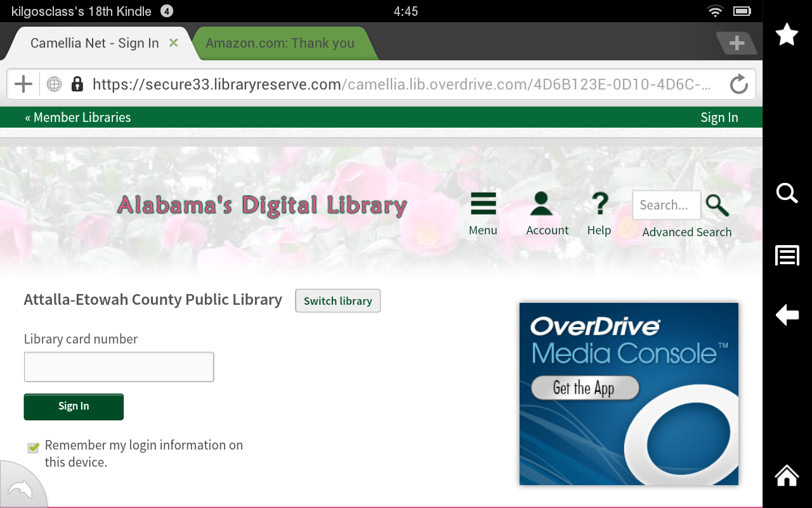Select the Camellia Net - Sign In tab
Image resolution: width=812 pixels, height=508 pixels.
(x=95, y=43)
